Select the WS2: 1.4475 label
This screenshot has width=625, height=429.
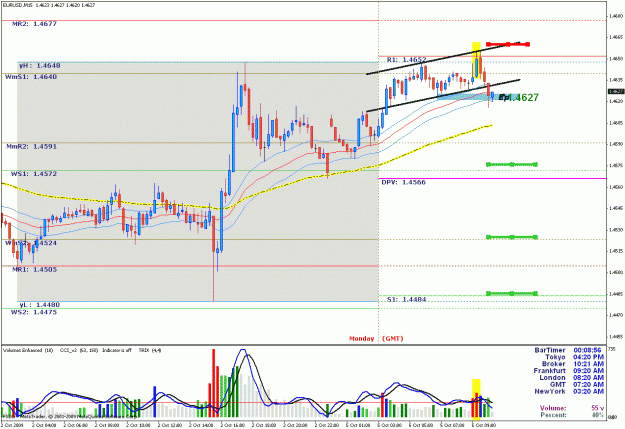coord(34,312)
